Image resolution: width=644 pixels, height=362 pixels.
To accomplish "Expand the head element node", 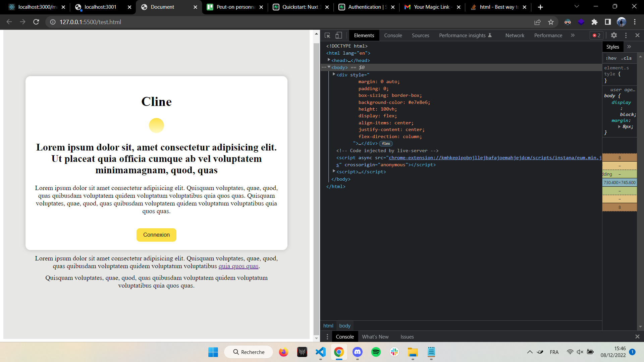I will pyautogui.click(x=329, y=60).
